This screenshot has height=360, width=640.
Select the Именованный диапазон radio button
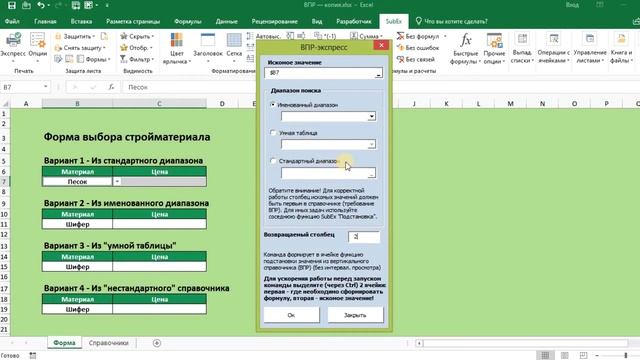click(273, 105)
